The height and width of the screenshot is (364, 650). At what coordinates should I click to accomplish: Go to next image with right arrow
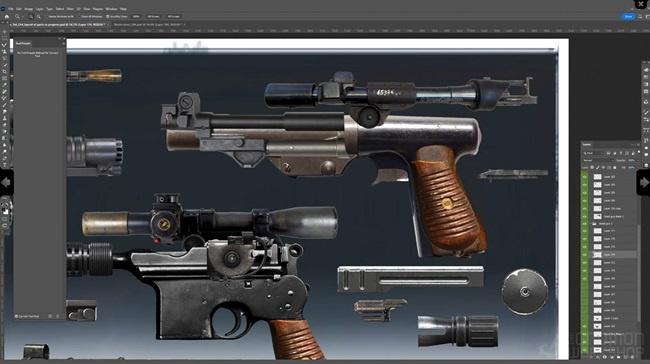[x=644, y=182]
